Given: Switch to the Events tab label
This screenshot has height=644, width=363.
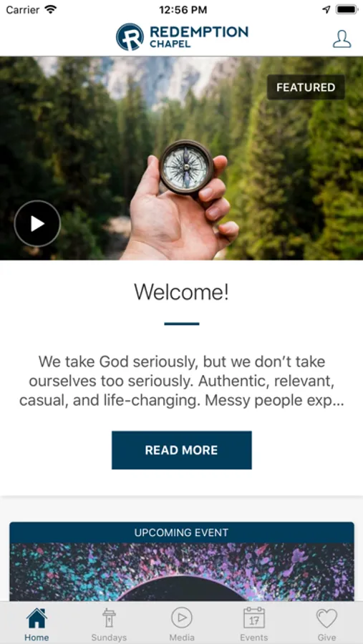Looking at the screenshot, I should [254, 638].
